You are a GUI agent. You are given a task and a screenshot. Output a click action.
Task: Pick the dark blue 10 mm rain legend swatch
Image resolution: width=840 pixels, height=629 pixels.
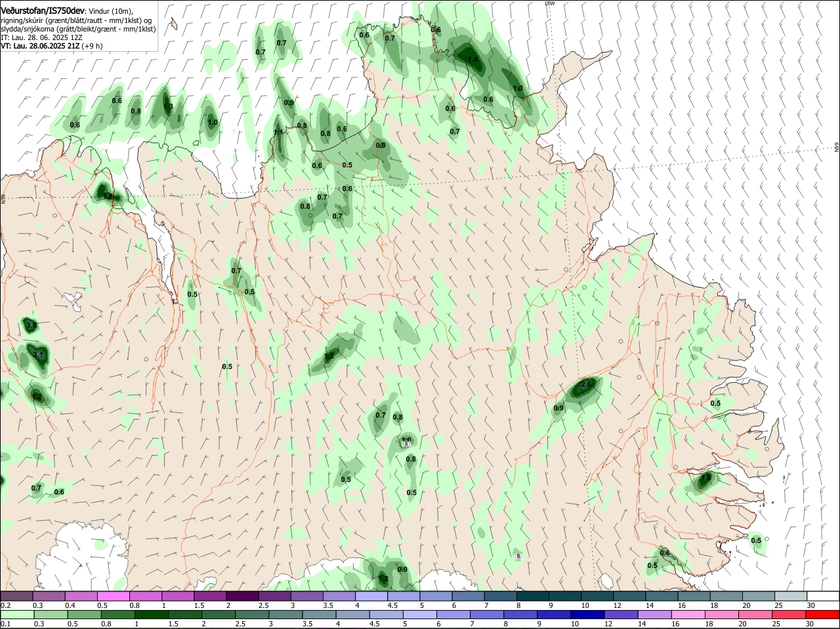pyautogui.click(x=587, y=615)
